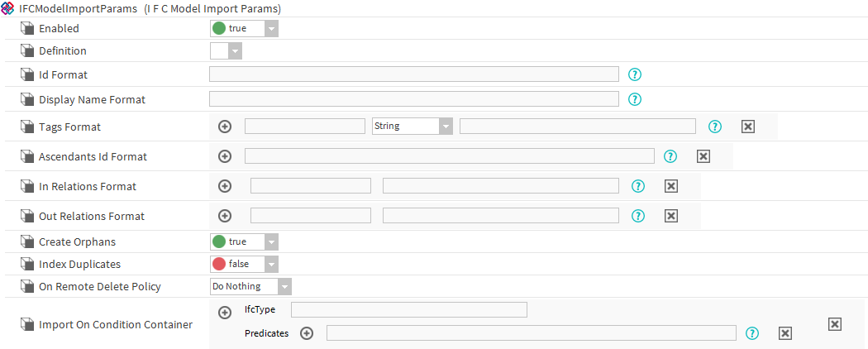Open help for Display Name Format

pyautogui.click(x=635, y=99)
